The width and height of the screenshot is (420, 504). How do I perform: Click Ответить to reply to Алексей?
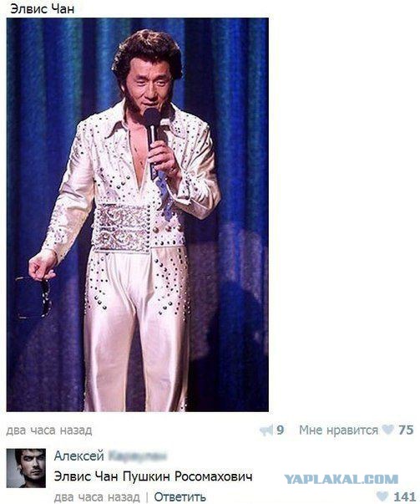pyautogui.click(x=180, y=497)
